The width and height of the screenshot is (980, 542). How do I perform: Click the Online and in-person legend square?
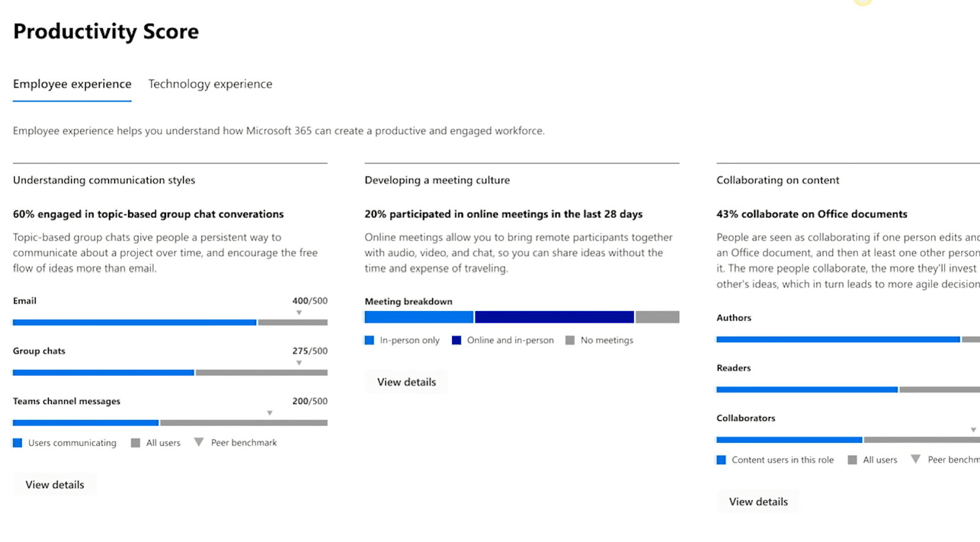click(x=456, y=341)
